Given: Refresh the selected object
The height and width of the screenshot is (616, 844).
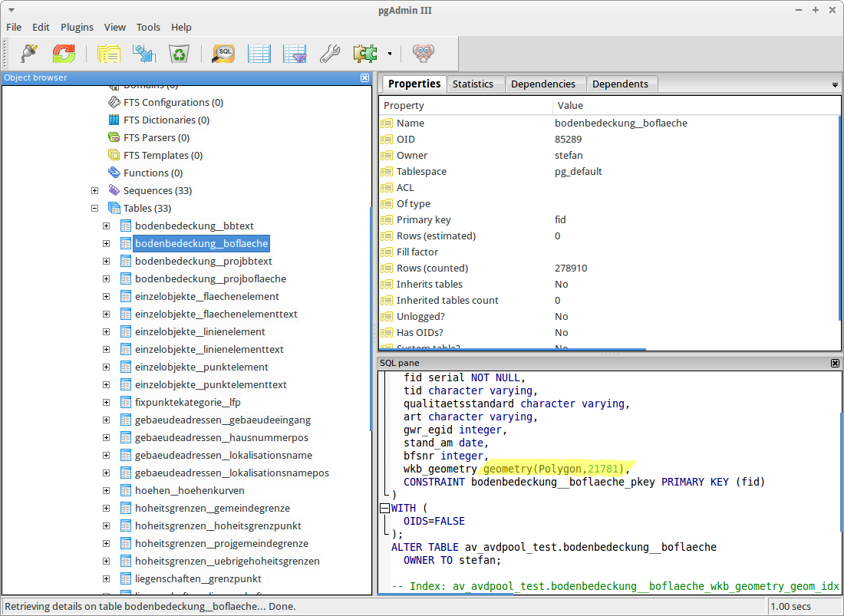Looking at the screenshot, I should (64, 53).
